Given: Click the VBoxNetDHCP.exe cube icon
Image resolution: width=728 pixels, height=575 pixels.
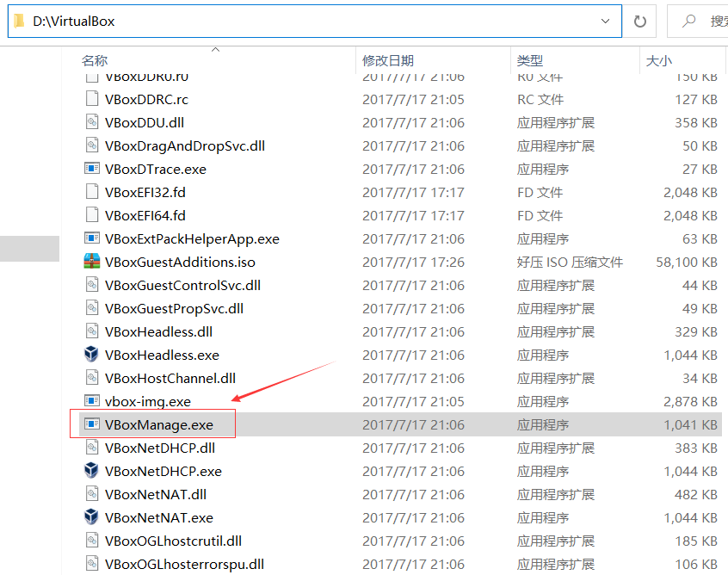Looking at the screenshot, I should [91, 471].
